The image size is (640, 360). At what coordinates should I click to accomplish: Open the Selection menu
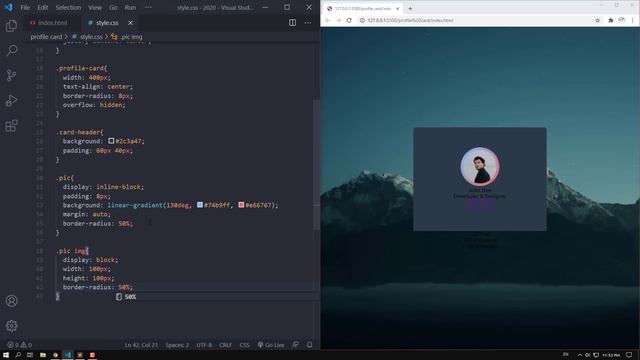coord(68,7)
